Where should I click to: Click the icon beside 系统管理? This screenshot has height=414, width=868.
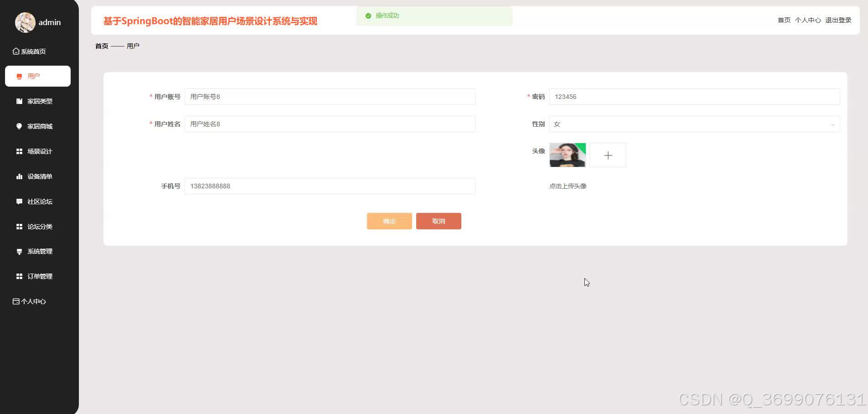tap(19, 252)
